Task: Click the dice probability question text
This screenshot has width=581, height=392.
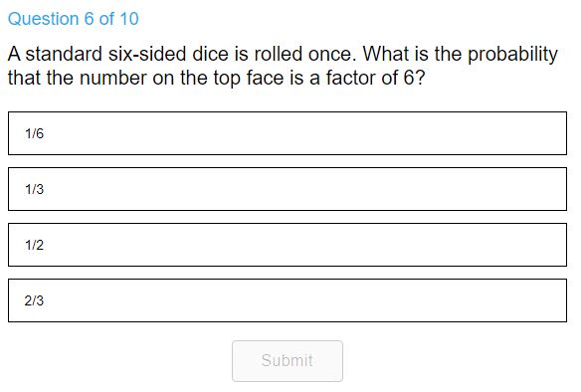Action: pos(283,66)
